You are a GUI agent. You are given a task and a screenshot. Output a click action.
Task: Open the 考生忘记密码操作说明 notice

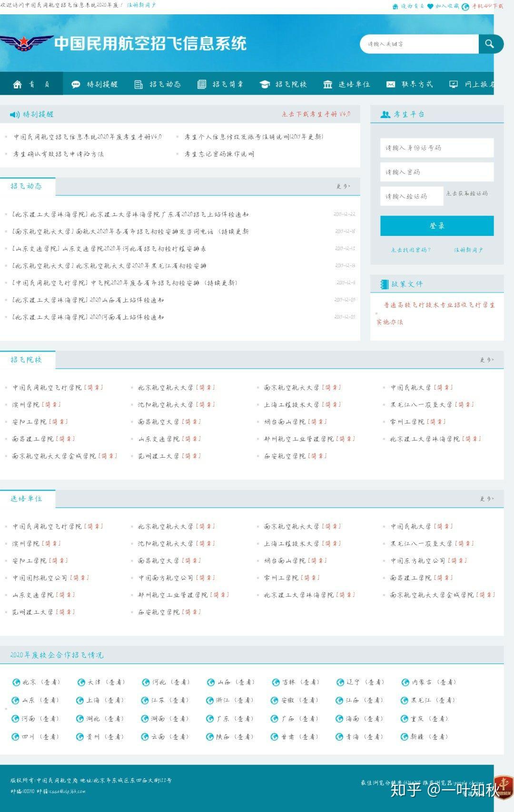point(219,154)
